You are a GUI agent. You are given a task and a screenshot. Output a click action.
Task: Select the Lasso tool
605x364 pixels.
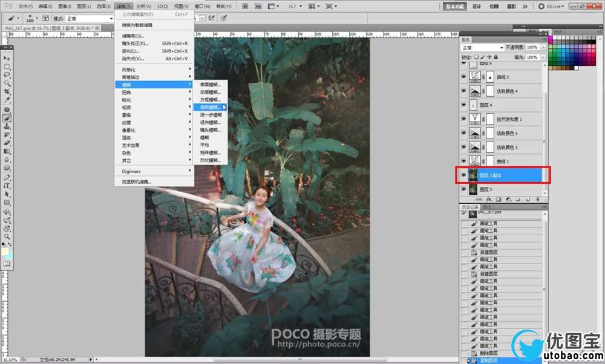click(7, 75)
